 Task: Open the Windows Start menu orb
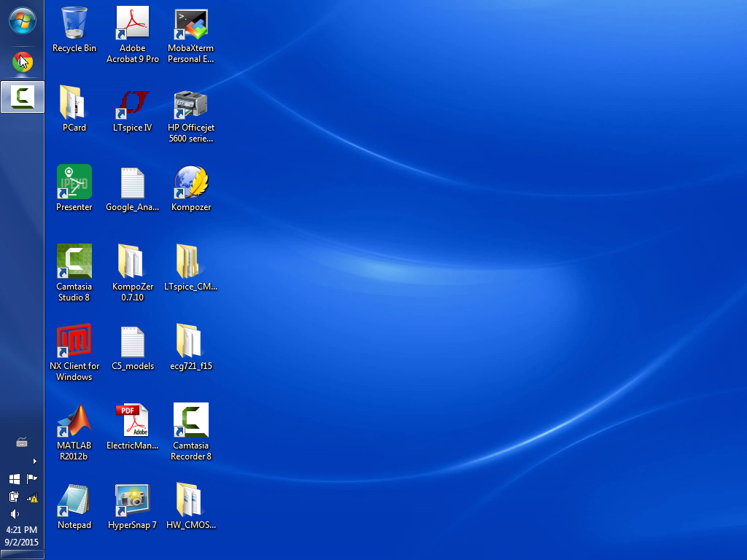coord(22,20)
